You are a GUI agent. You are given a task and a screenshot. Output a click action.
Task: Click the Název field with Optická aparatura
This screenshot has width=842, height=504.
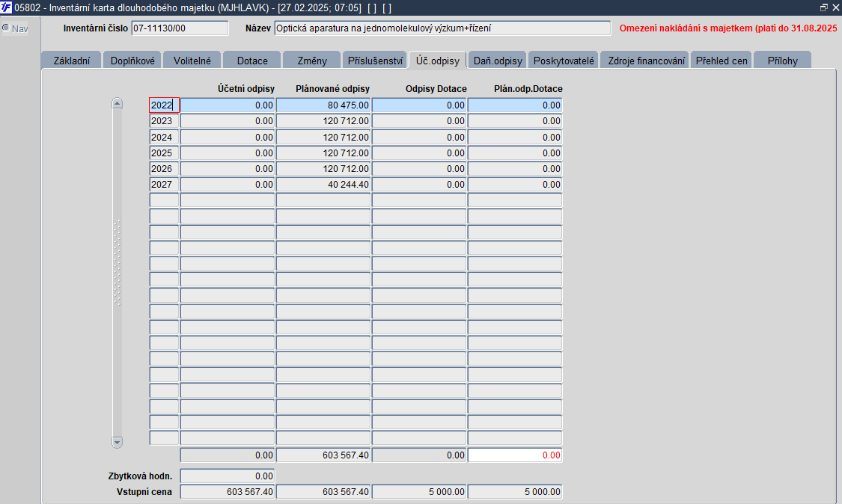point(442,28)
